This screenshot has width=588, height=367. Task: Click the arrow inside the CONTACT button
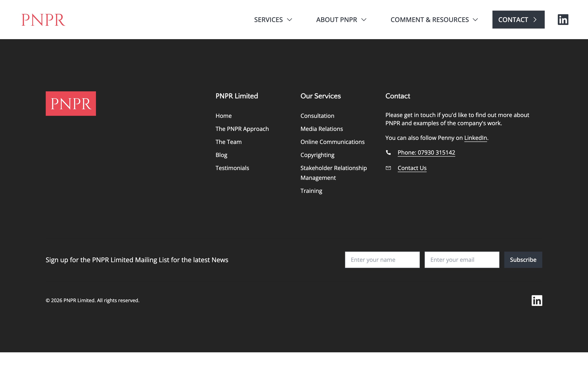[x=535, y=20]
